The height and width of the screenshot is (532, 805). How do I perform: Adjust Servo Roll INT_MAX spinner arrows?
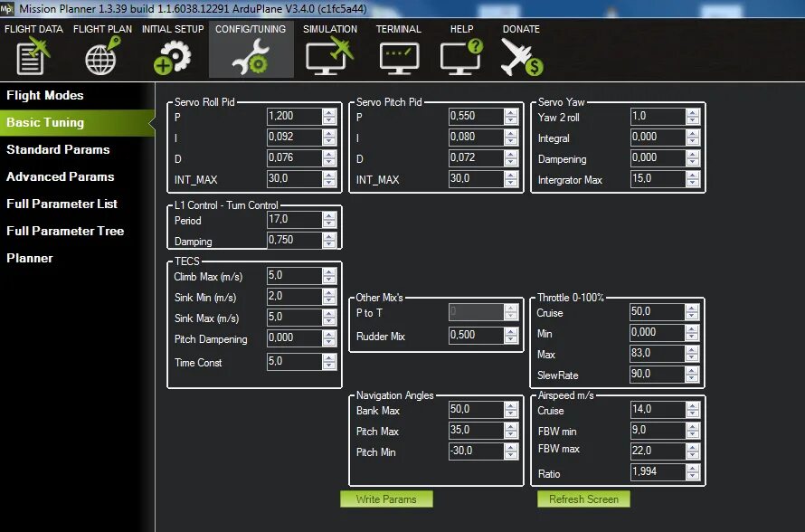329,179
